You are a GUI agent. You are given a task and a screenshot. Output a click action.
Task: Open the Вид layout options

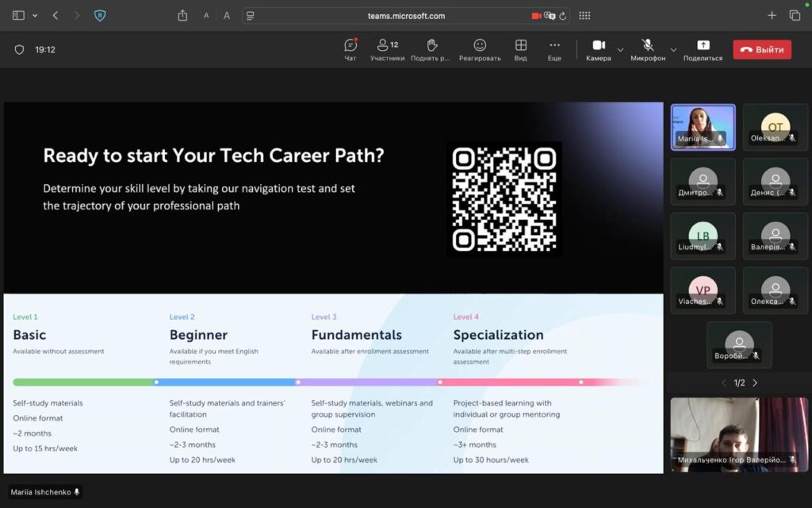click(x=520, y=50)
